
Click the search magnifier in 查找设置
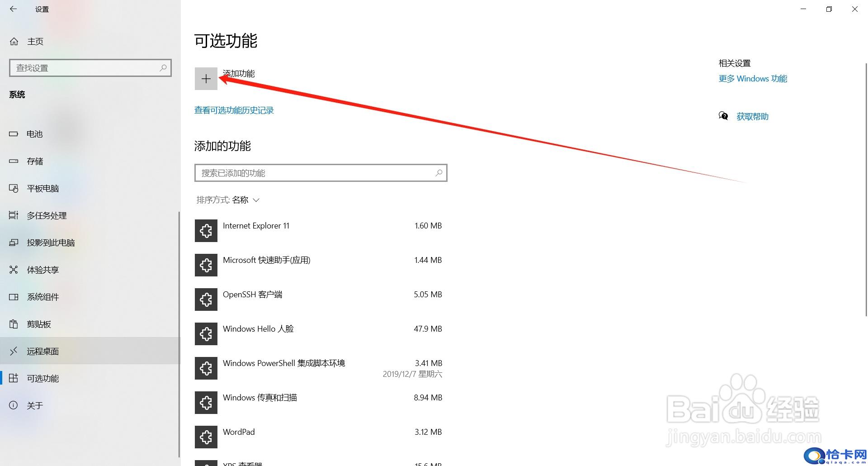(x=163, y=68)
